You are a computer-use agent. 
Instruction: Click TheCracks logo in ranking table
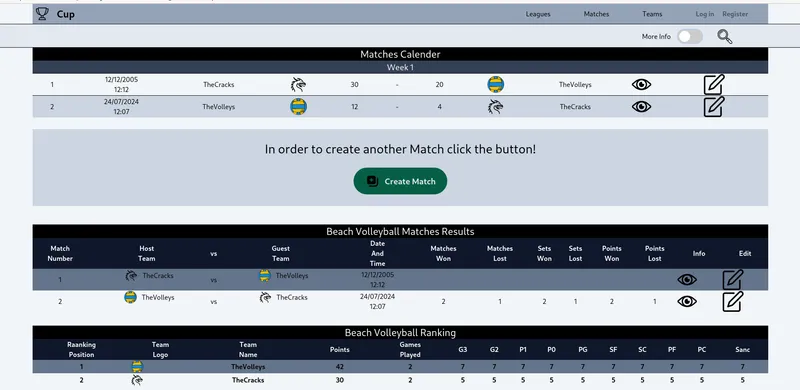137,380
